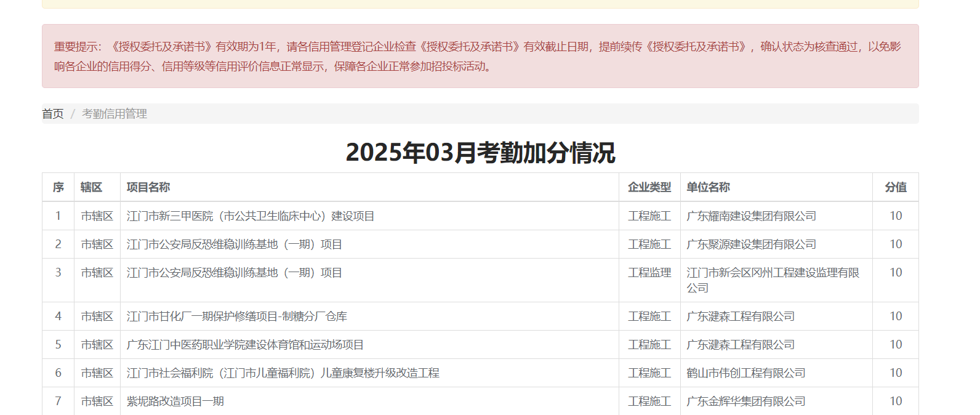Select project 江门市新三甲医院（市公共卫生临床中心）建设项目
The width and height of the screenshot is (980, 415).
coord(251,216)
